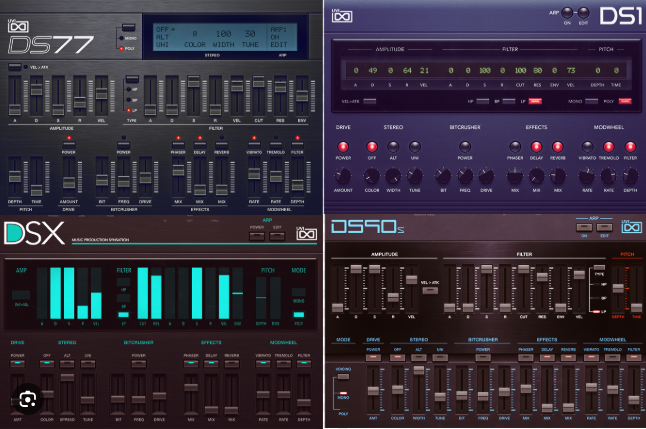Screen dimensions: 646x429
Task: Turn bitcrusher BIT knob on DS1
Action: point(443,176)
